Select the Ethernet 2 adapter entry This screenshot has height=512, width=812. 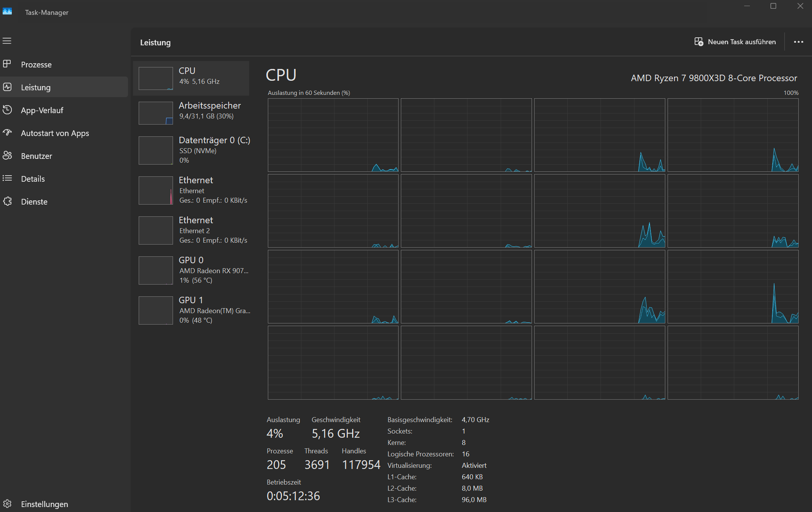click(x=191, y=230)
